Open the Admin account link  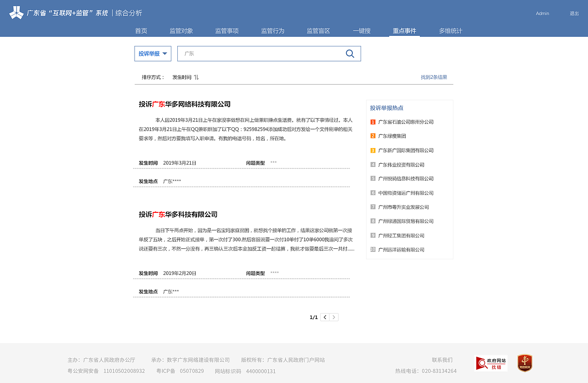tap(542, 13)
